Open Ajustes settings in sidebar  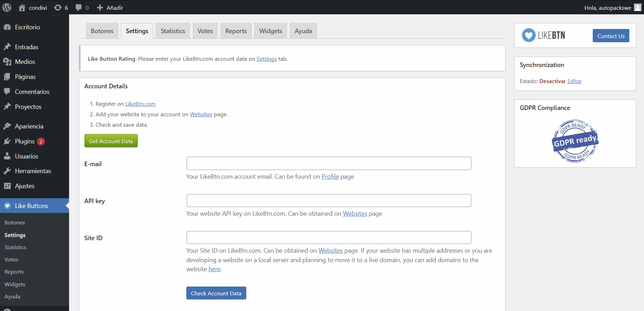[24, 186]
